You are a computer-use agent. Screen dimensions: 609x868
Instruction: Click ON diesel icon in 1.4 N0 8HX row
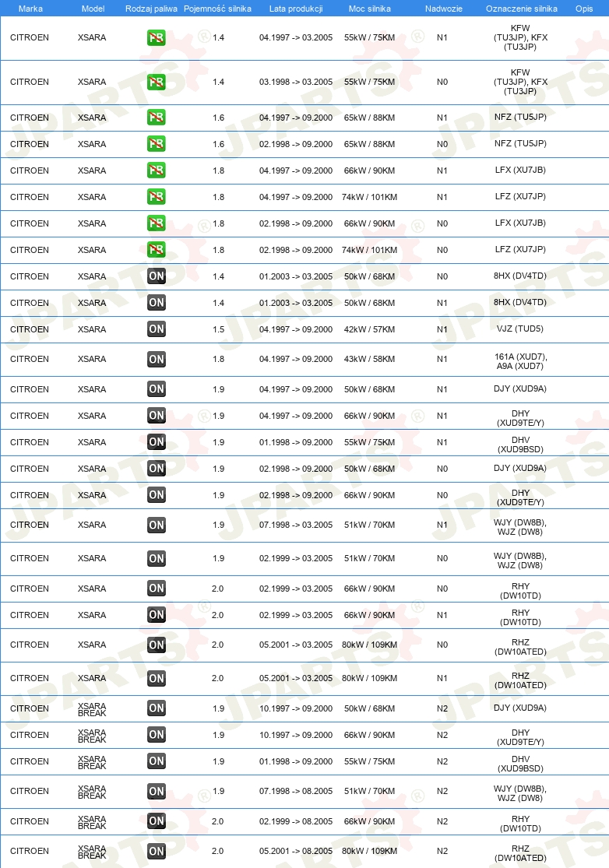156,276
